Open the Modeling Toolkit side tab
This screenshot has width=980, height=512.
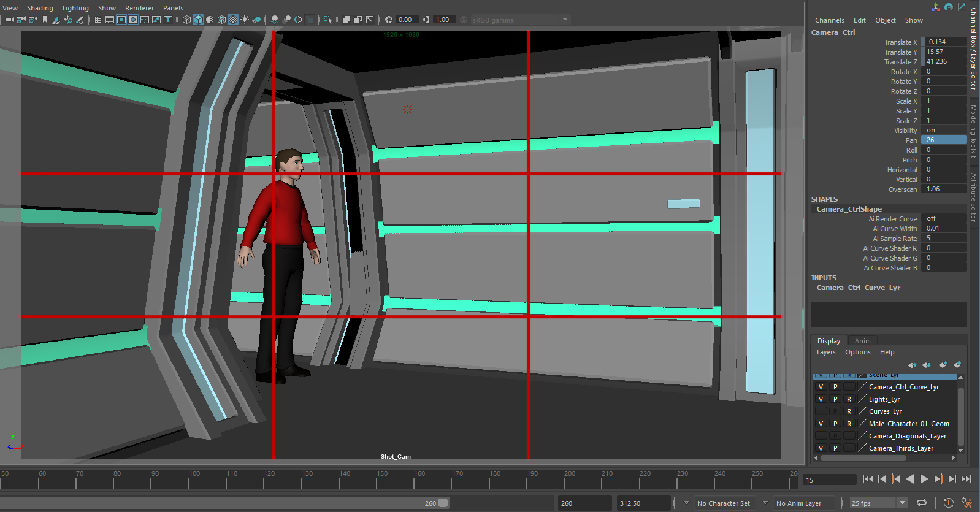click(973, 131)
